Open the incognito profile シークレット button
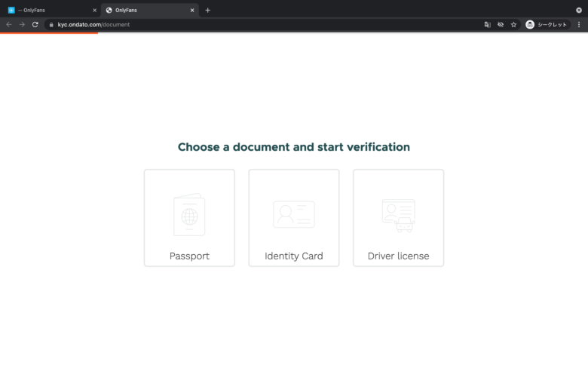Image resolution: width=588 pixels, height=368 pixels. tap(547, 24)
